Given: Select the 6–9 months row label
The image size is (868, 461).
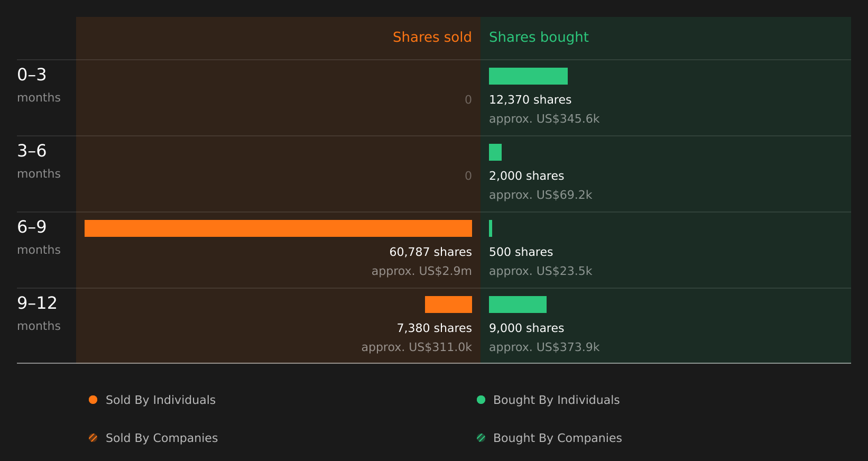Looking at the screenshot, I should pyautogui.click(x=39, y=237).
